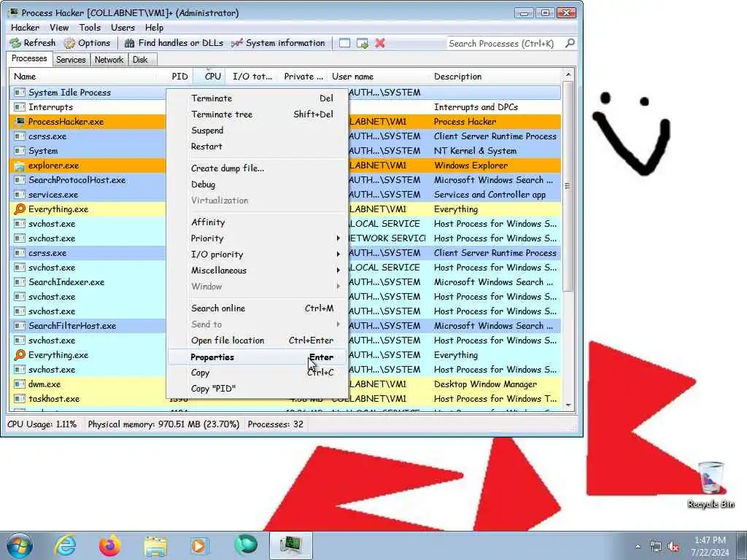
Task: Launch Firefox from the taskbar
Action: point(109,545)
